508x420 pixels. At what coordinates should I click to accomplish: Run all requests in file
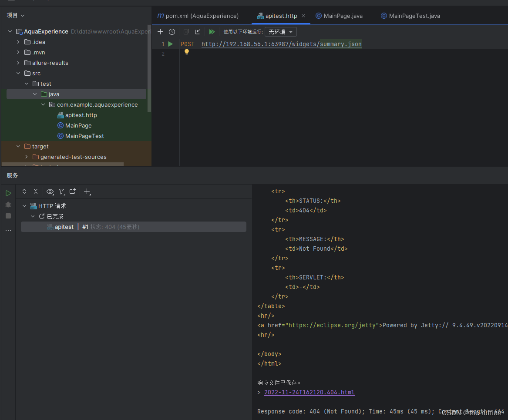212,32
